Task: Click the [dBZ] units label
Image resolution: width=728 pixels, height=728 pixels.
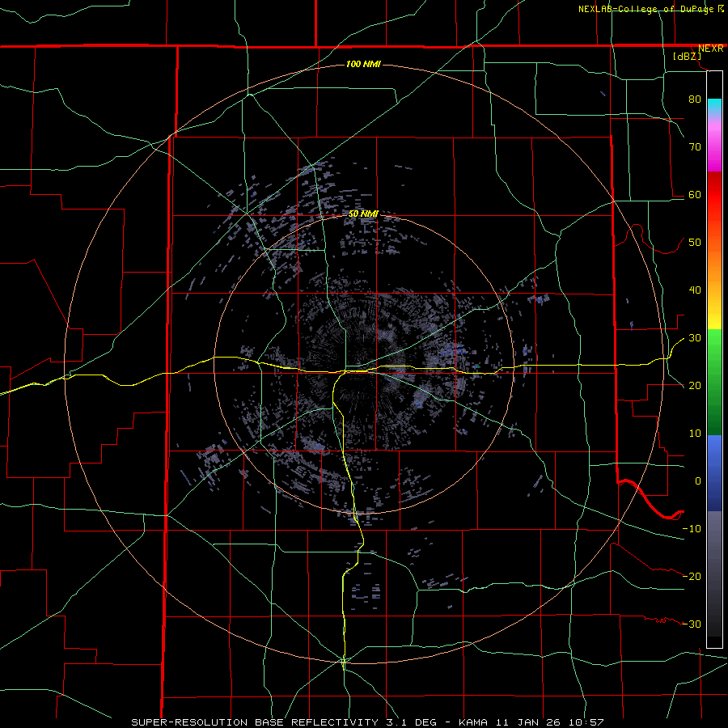Action: tap(687, 56)
